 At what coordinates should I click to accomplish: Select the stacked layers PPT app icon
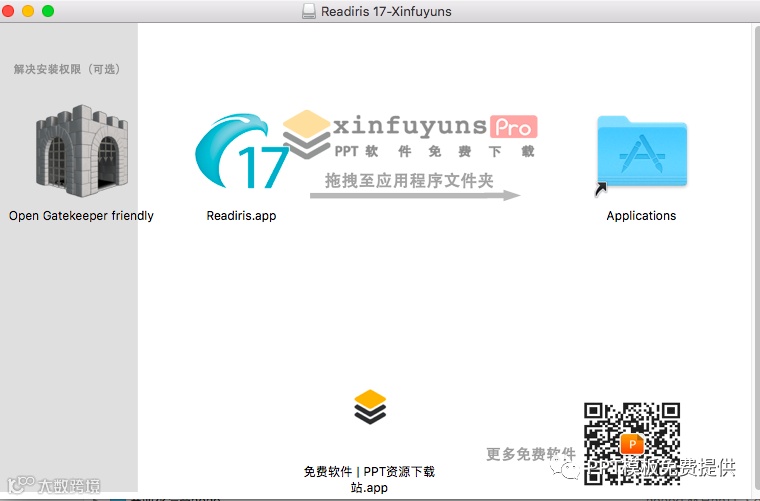pyautogui.click(x=370, y=407)
